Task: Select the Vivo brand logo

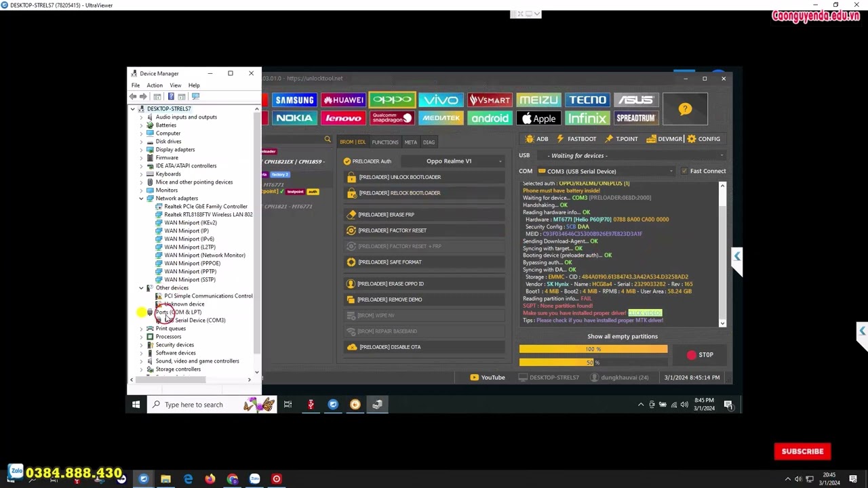Action: 441,100
